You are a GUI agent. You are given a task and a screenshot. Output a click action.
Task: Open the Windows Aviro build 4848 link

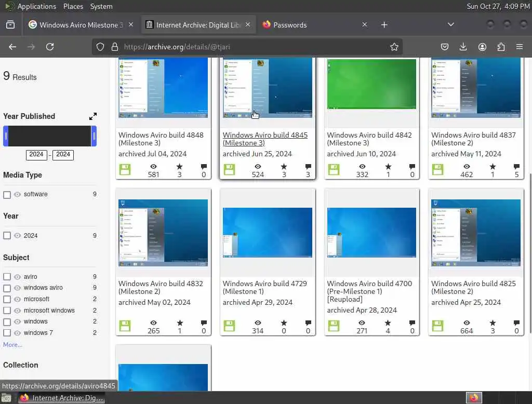coord(161,139)
